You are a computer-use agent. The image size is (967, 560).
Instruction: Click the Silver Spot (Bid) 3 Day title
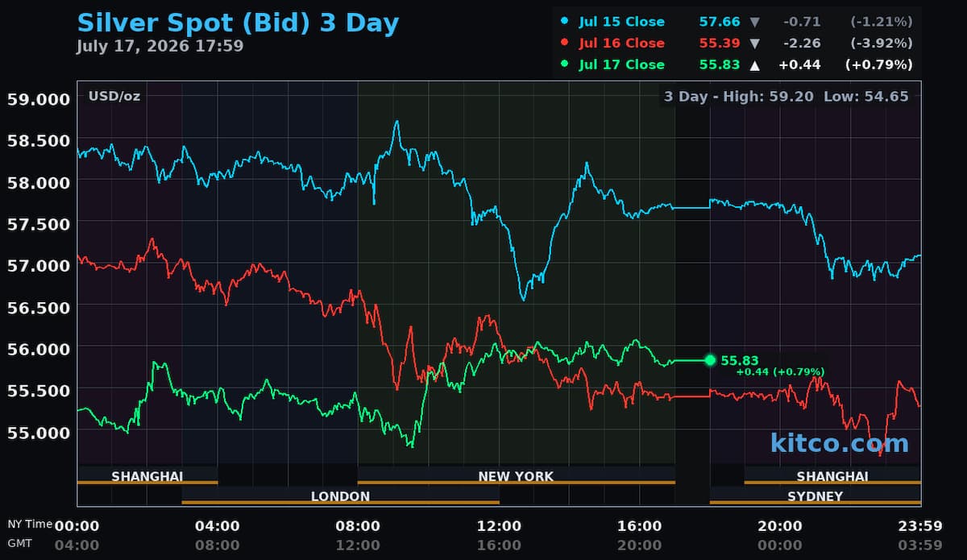click(238, 23)
